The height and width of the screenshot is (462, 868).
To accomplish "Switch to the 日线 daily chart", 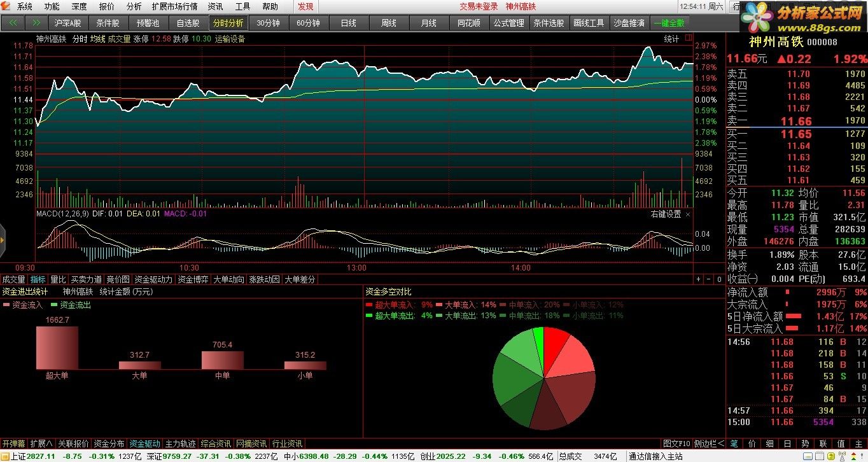I will click(349, 23).
